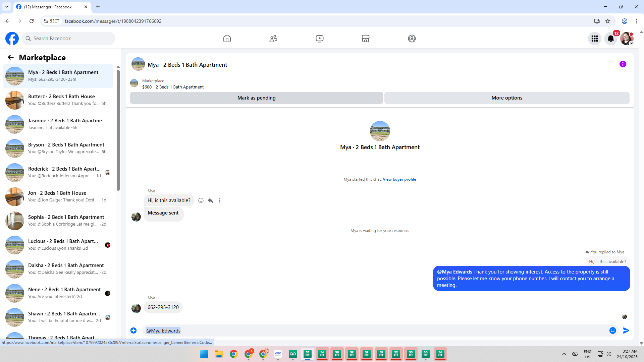Screen dimensions: 644x362
Task: Open the Jasmine conversation
Action: [x=58, y=124]
